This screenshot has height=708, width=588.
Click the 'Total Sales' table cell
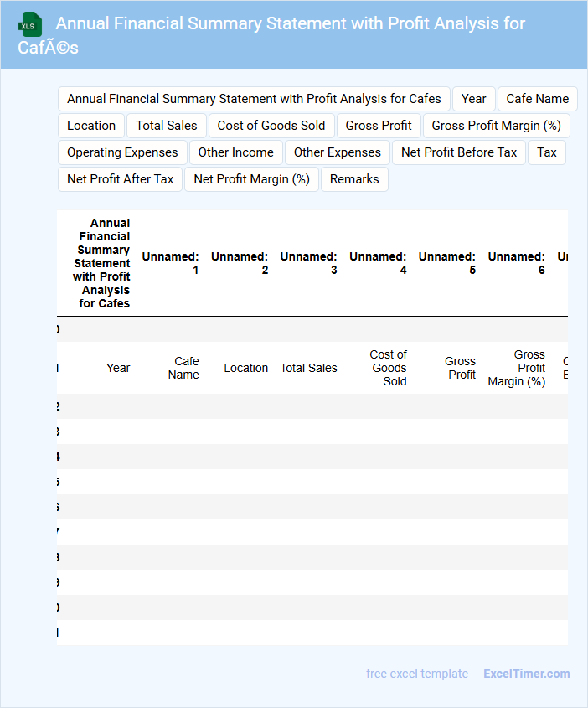[x=309, y=368]
